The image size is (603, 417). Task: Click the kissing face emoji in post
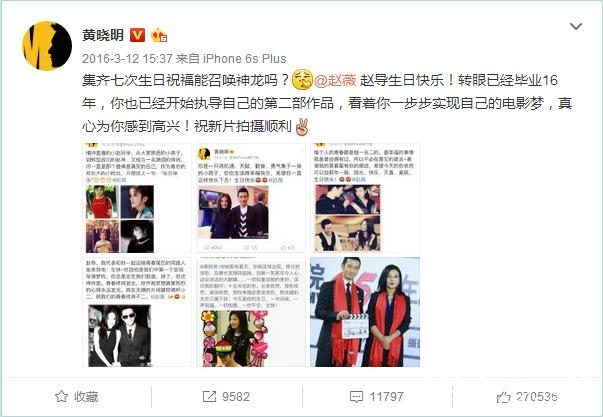302,80
